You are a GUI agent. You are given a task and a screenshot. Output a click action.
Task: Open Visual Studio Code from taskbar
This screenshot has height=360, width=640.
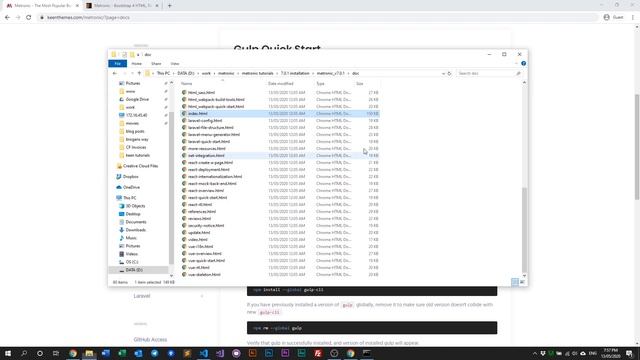[x=204, y=353]
